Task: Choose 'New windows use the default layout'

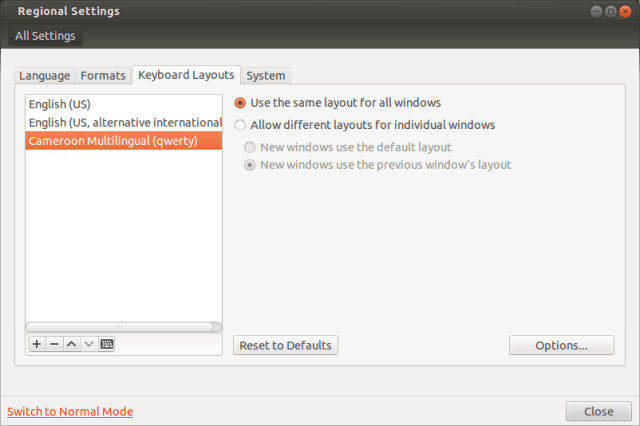Action: point(250,147)
